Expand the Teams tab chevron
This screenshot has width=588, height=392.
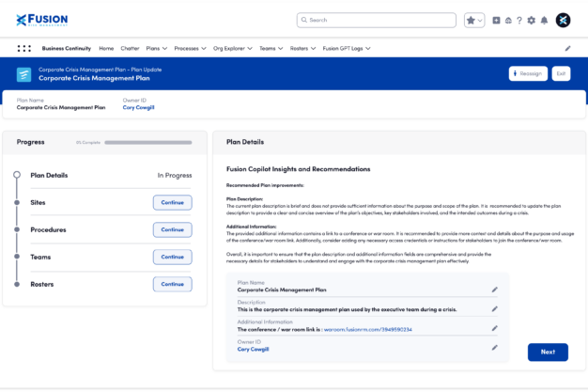(x=280, y=49)
